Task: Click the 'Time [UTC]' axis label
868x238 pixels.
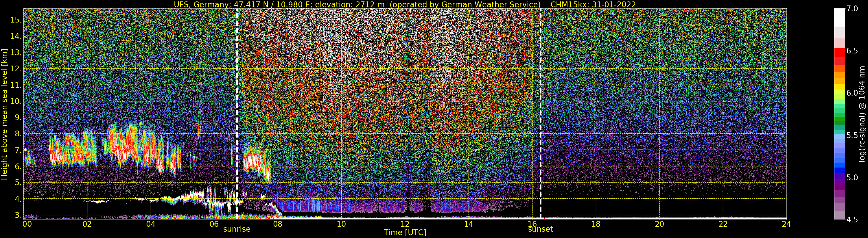Action: pos(405,233)
